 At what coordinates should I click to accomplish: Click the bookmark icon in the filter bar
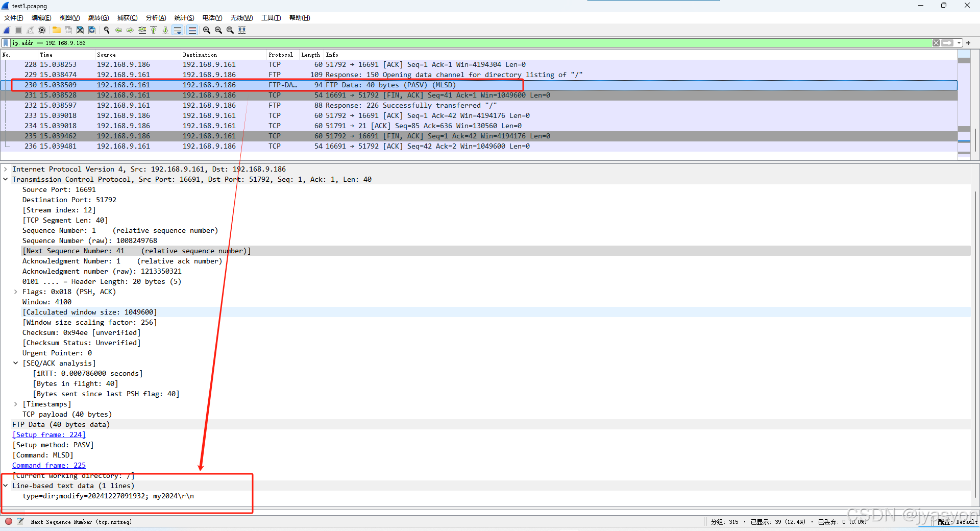click(5, 43)
